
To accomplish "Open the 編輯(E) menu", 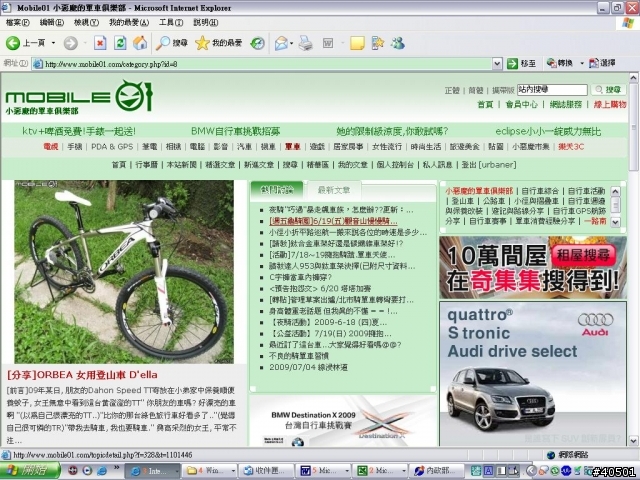I will pyautogui.click(x=52, y=22).
